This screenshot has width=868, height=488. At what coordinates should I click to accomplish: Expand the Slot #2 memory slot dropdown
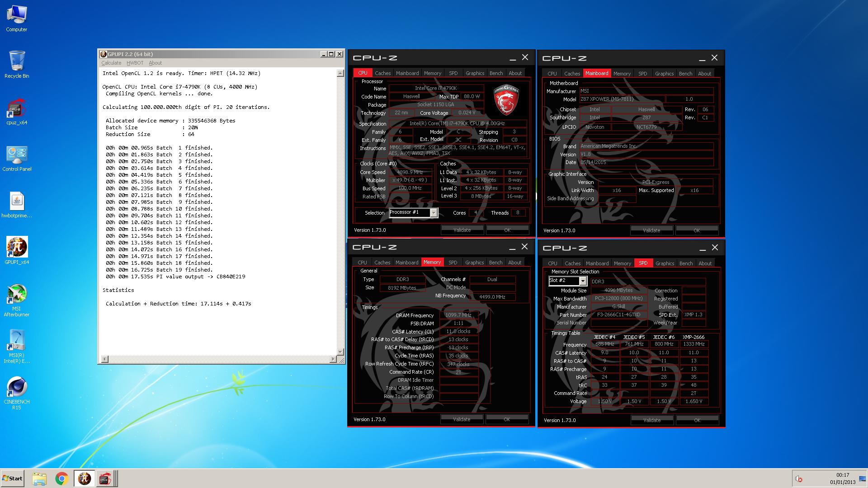click(x=583, y=281)
